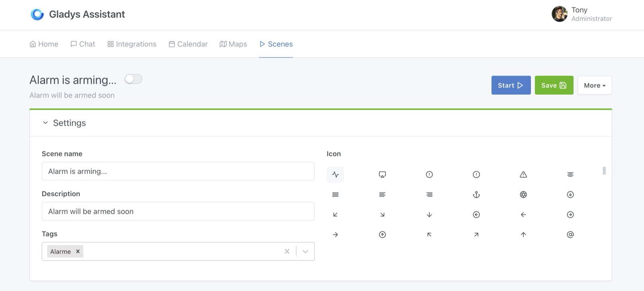Pick the arrow-down icon

pyautogui.click(x=429, y=215)
